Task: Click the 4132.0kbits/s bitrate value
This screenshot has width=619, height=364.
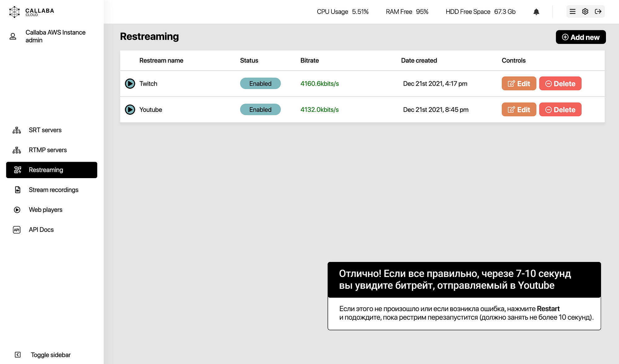Action: click(x=320, y=109)
